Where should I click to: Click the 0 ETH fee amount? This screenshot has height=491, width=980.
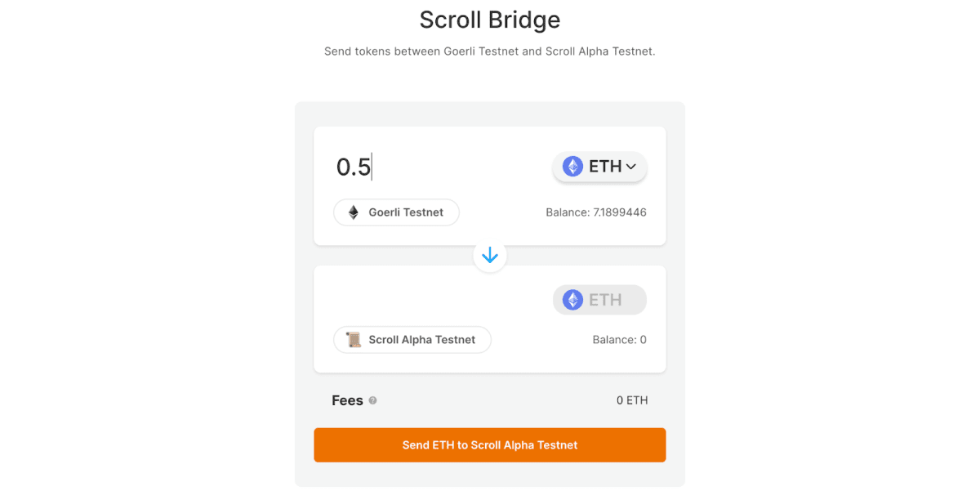632,400
